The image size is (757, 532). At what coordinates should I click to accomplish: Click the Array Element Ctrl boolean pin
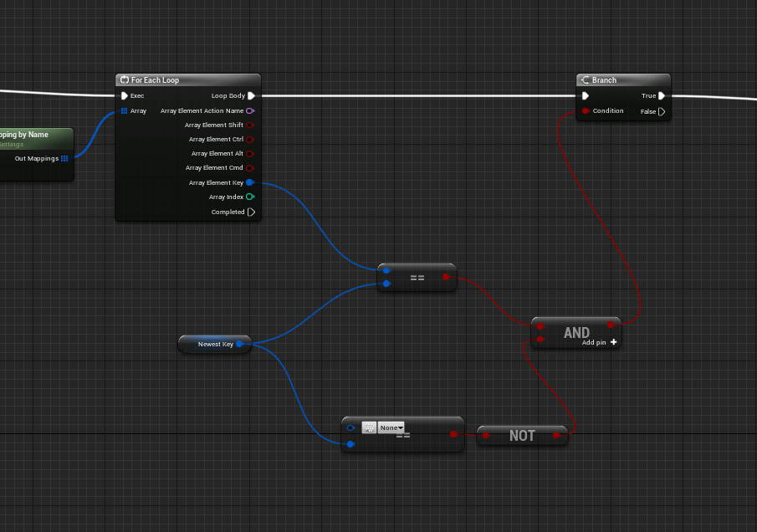(250, 140)
